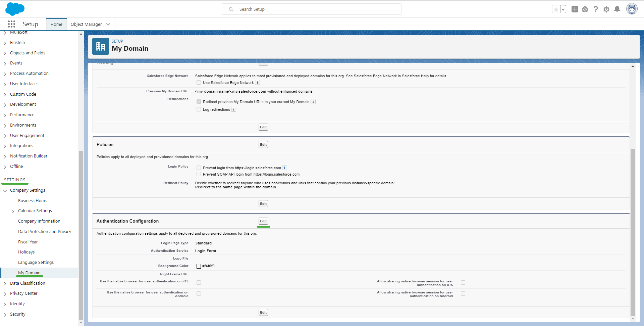Open the help question mark icon
Image resolution: width=644 pixels, height=326 pixels.
596,9
